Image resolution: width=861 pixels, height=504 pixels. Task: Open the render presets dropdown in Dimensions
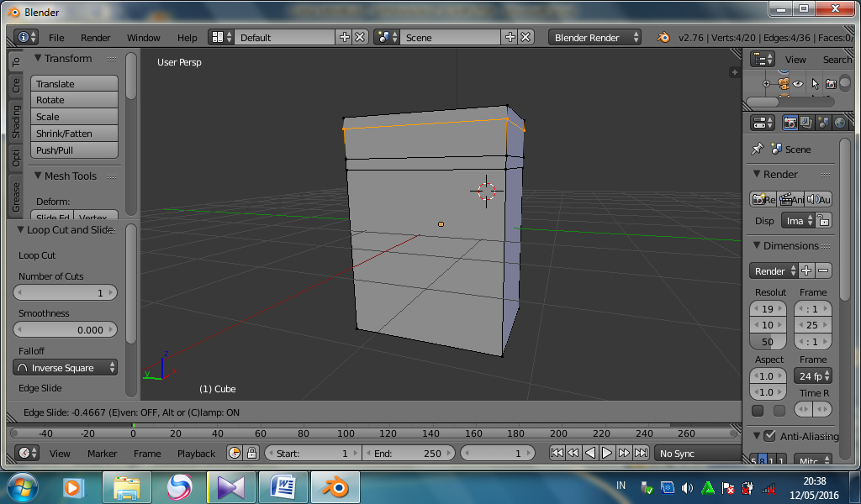[x=774, y=270]
